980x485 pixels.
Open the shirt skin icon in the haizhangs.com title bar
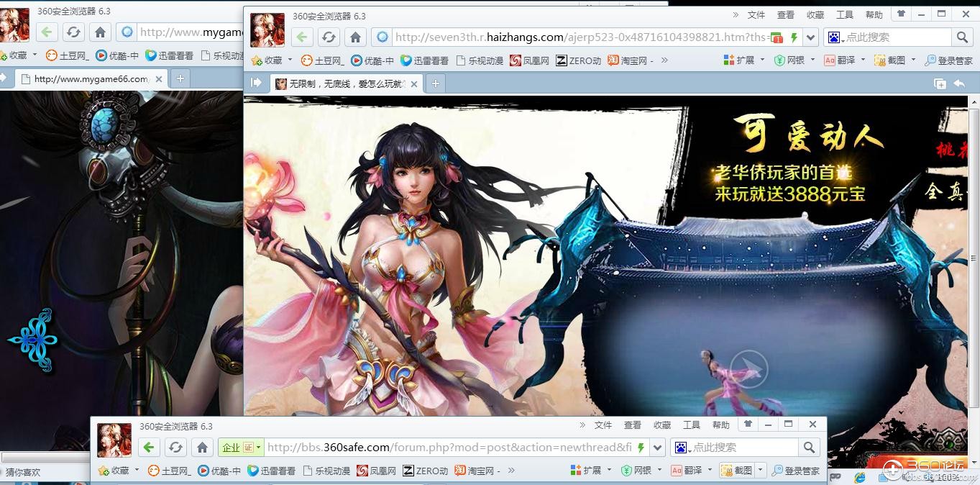click(900, 14)
